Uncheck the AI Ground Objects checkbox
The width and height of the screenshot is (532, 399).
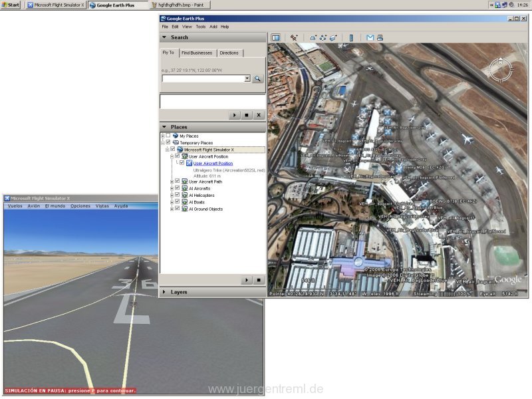tap(178, 208)
